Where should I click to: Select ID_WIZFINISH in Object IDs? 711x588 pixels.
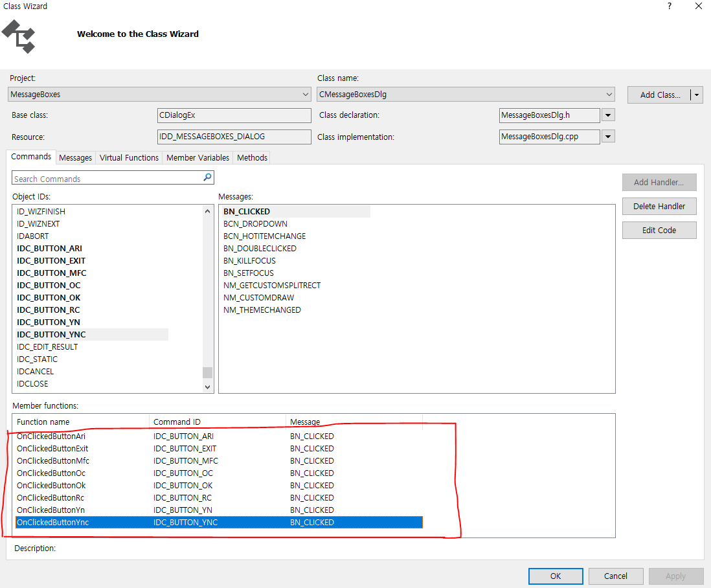[41, 212]
